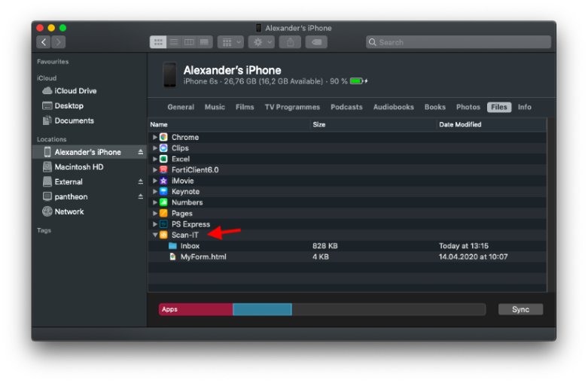The width and height of the screenshot is (588, 383).
Task: Expand the Excel app folder
Action: [154, 159]
